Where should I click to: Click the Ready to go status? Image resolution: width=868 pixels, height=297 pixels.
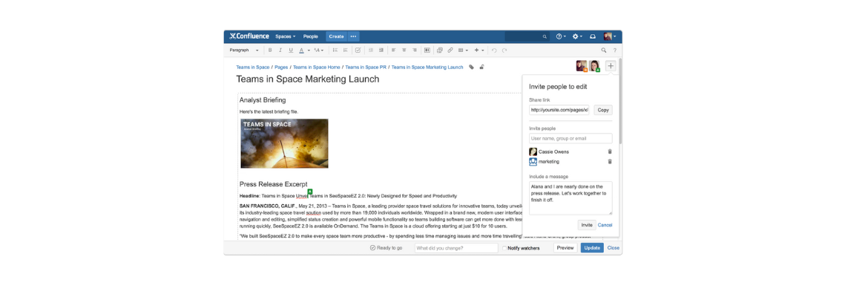tap(386, 248)
